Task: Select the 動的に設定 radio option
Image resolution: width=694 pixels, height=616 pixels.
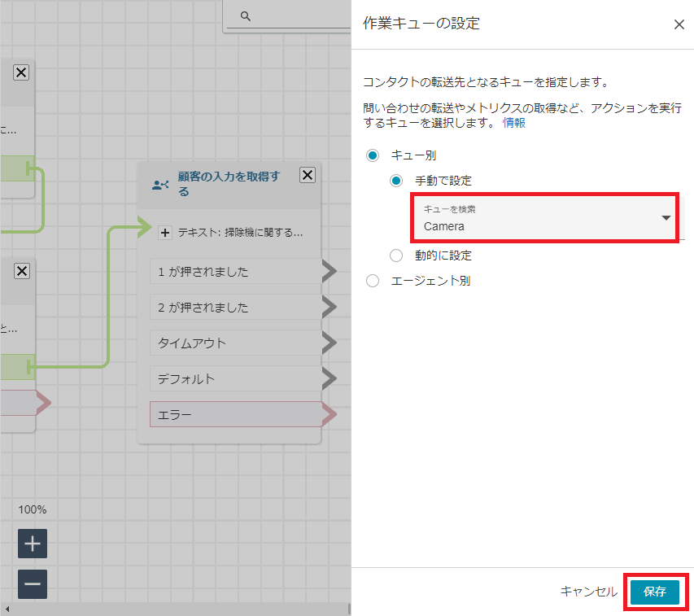Action: pos(396,256)
